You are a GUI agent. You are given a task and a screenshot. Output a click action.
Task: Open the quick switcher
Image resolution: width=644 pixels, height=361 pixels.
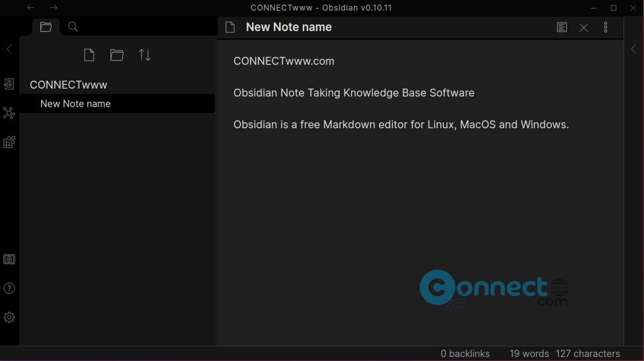pos(9,84)
